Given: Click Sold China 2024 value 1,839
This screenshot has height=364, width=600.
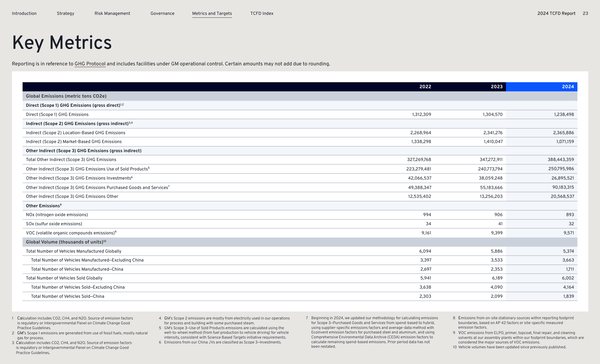Looking at the screenshot, I should [569, 296].
